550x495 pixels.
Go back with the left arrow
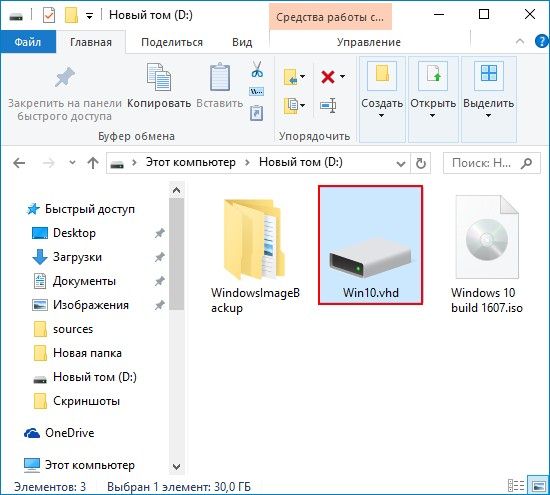click(x=19, y=163)
